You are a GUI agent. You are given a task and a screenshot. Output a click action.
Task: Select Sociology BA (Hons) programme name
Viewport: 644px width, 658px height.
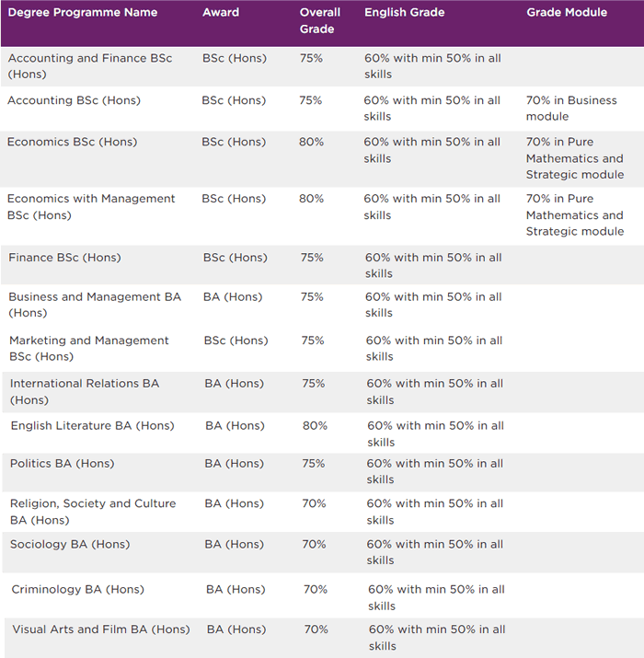click(x=70, y=545)
